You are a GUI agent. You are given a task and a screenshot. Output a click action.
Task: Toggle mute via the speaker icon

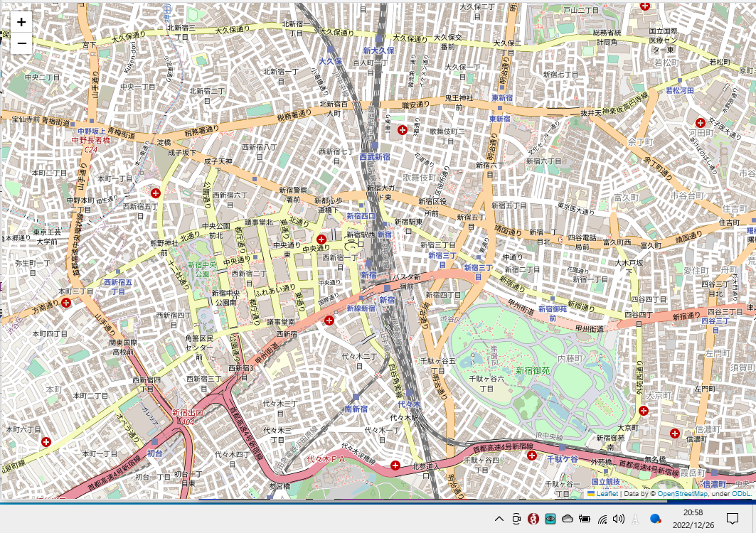tap(617, 518)
